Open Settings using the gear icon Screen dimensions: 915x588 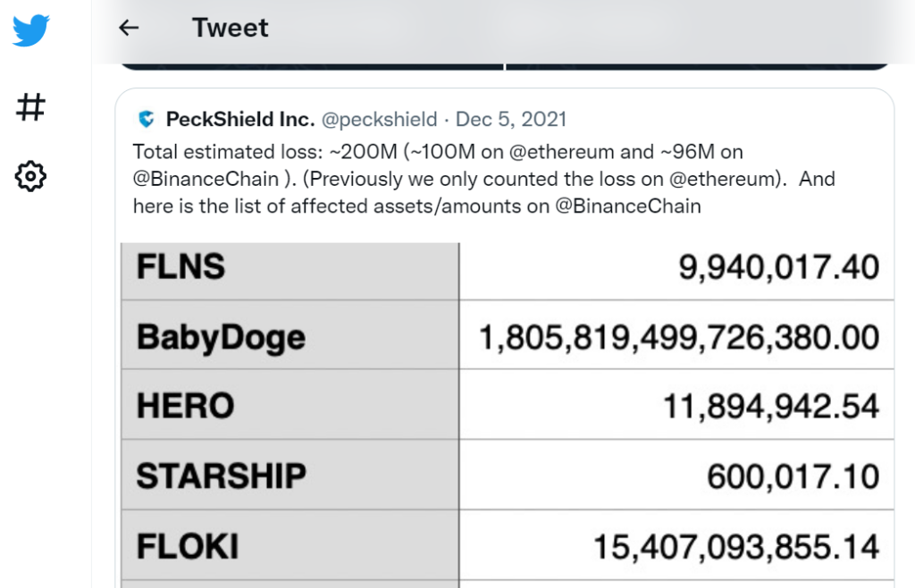[x=30, y=176]
